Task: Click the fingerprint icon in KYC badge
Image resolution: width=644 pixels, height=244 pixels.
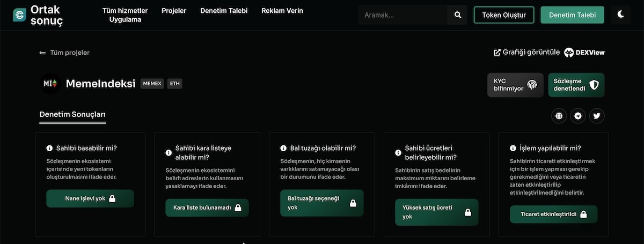Action: point(532,85)
